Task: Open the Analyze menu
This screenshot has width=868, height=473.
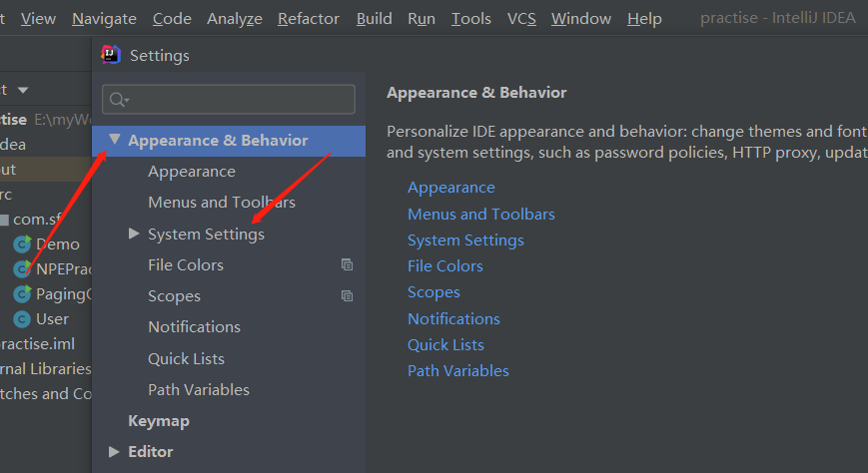Action: click(x=234, y=19)
